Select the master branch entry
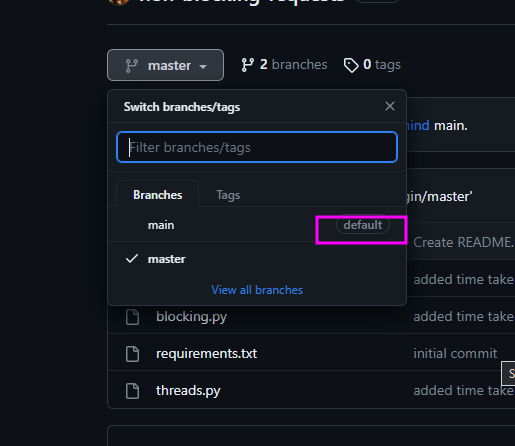The height and width of the screenshot is (446, 515). point(257,259)
